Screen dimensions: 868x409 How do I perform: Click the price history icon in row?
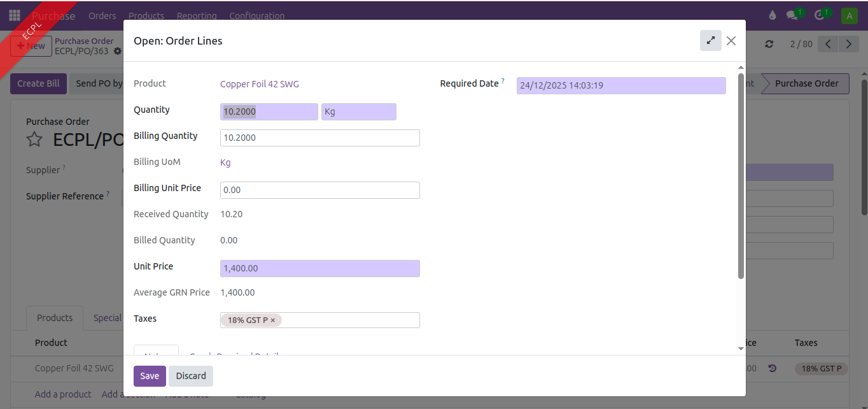pyautogui.click(x=772, y=368)
